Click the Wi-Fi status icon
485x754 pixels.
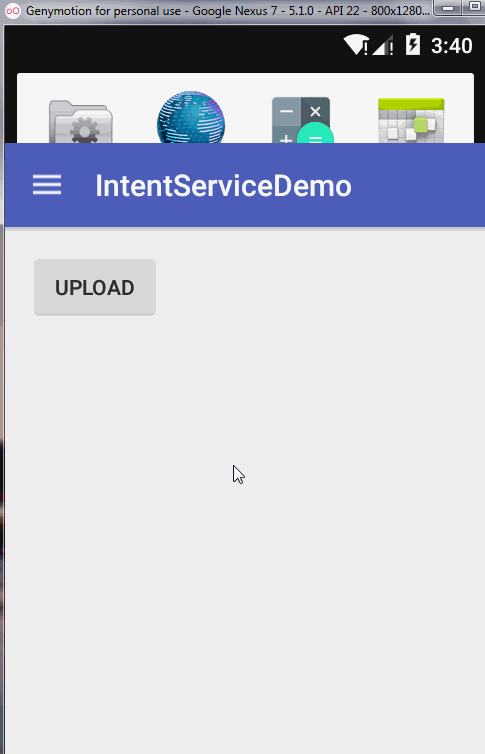coord(356,45)
